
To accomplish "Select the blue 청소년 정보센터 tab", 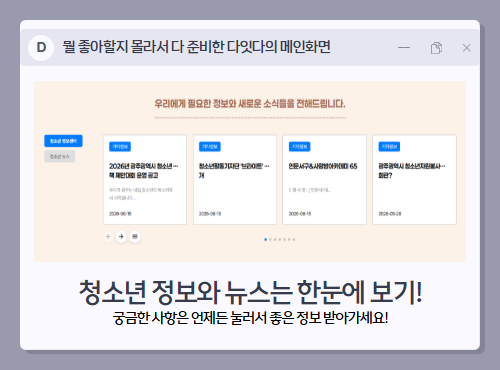I will click(x=63, y=141).
